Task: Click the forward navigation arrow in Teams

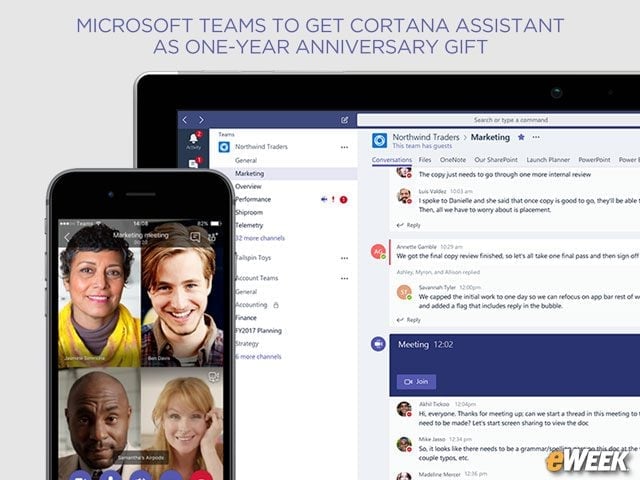Action: (x=201, y=120)
